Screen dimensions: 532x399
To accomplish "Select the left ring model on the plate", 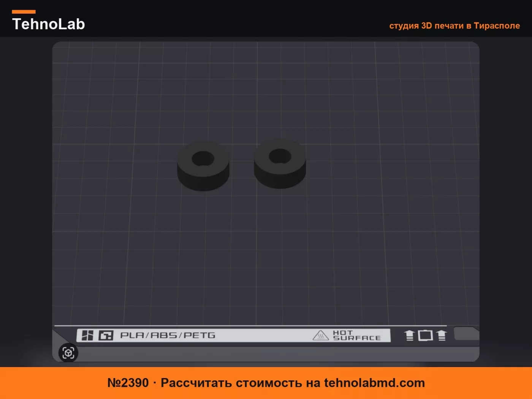I will (203, 166).
